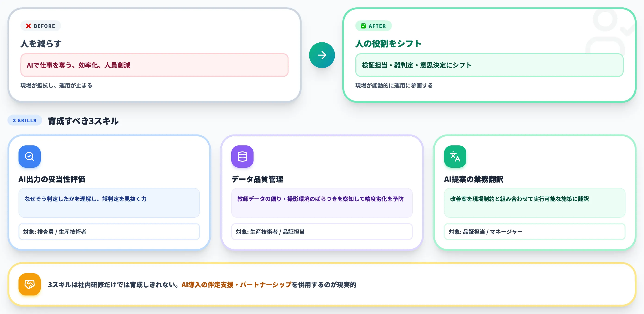Click the purple database icon
644x314 pixels.
[242, 156]
